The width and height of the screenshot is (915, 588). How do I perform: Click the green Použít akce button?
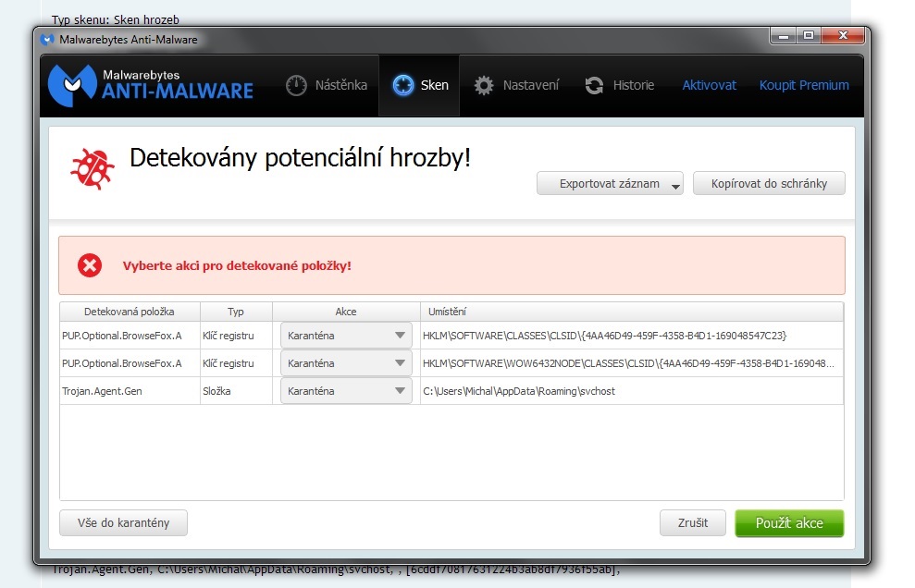tap(789, 522)
